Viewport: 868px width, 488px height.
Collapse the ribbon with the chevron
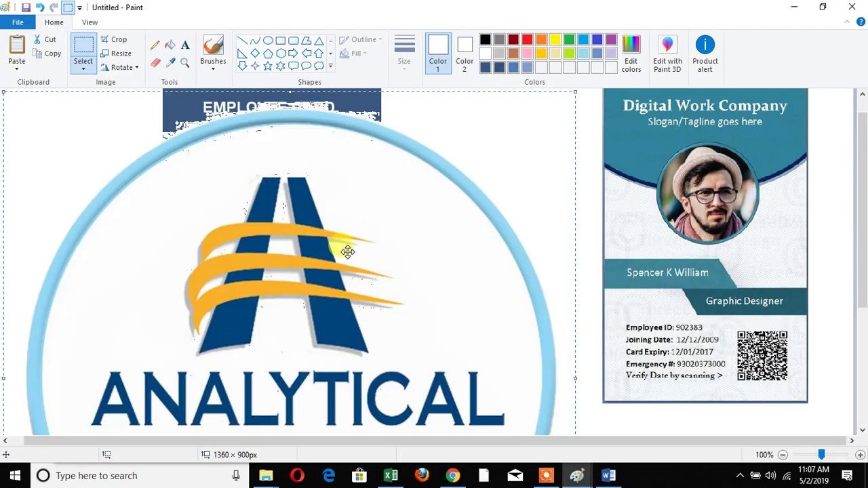(x=846, y=22)
